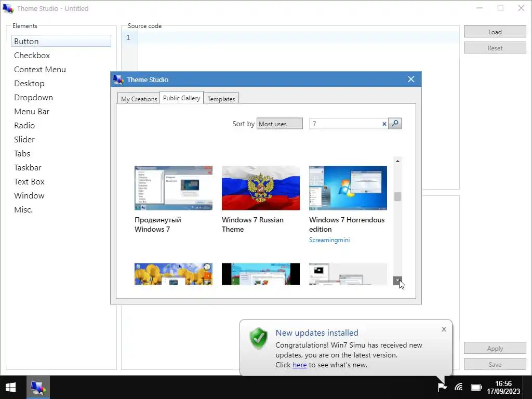The height and width of the screenshot is (399, 532).
Task: Click the Load button
Action: coord(495,32)
